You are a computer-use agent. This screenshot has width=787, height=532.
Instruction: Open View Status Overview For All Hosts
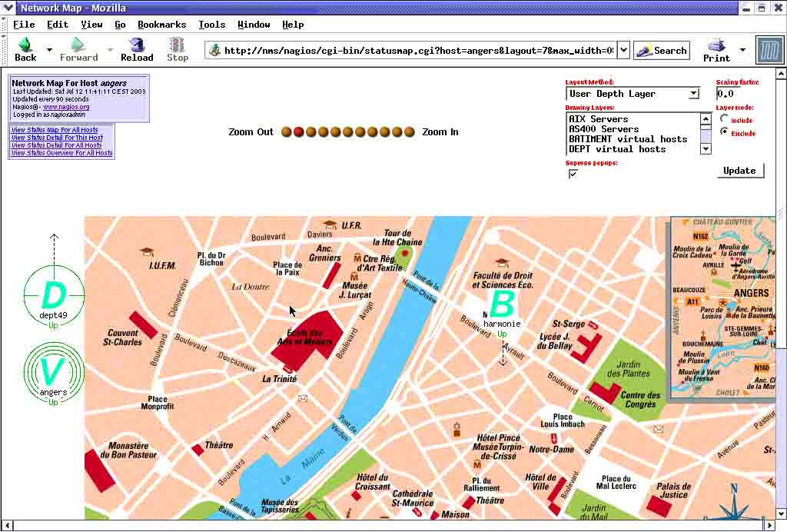point(62,152)
